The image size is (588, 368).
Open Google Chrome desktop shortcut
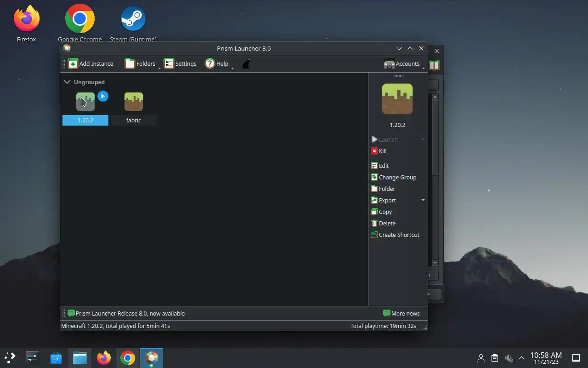pyautogui.click(x=80, y=23)
